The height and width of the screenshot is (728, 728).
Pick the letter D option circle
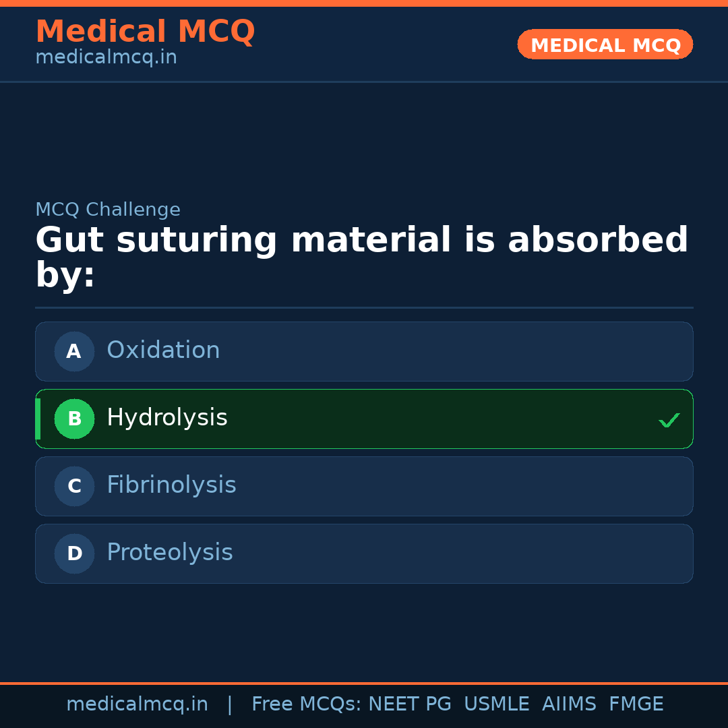pos(74,553)
